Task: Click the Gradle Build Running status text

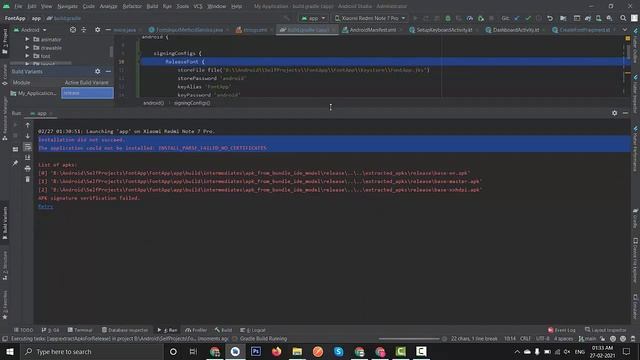Action: point(263,339)
